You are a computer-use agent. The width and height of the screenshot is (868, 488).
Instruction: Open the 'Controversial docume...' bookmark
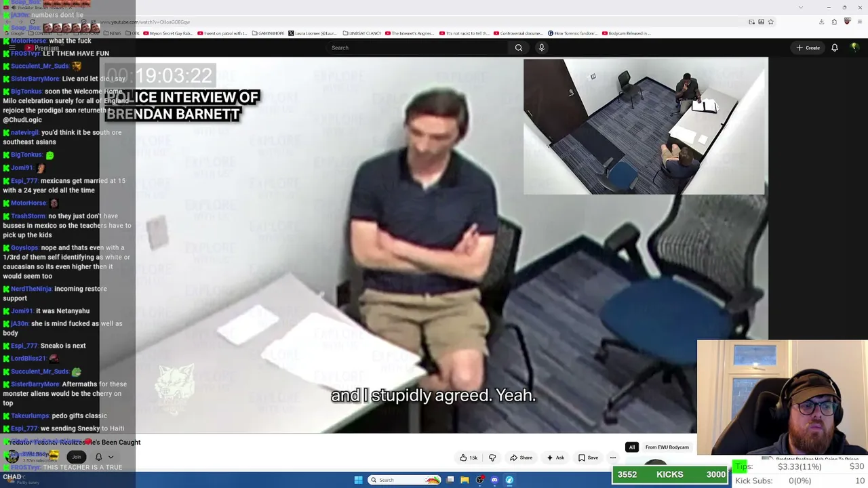click(518, 33)
